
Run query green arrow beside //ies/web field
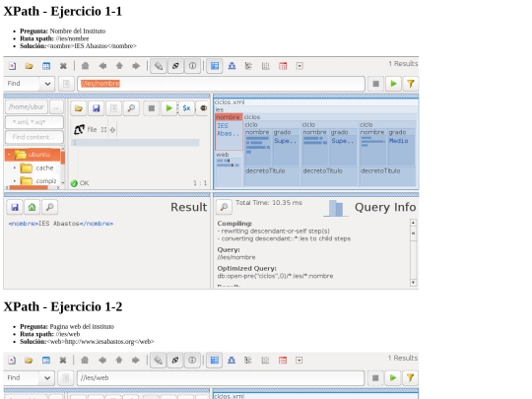point(393,377)
